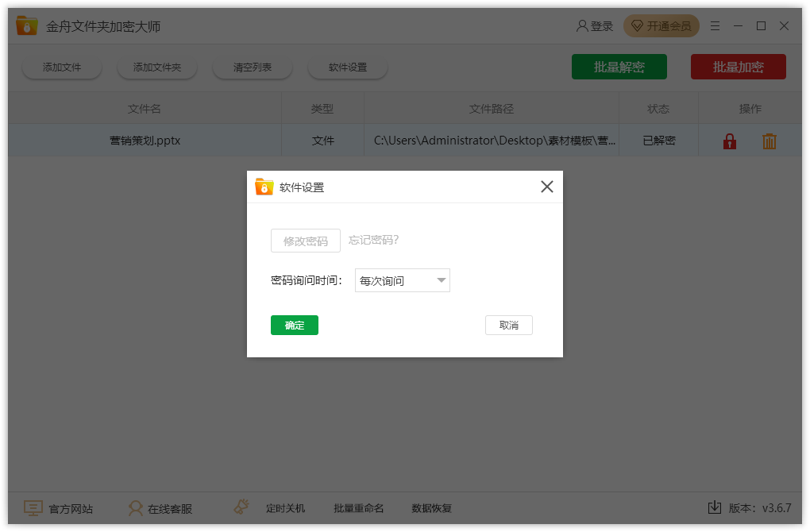Click 数据恢复 in the footer

tap(431, 508)
